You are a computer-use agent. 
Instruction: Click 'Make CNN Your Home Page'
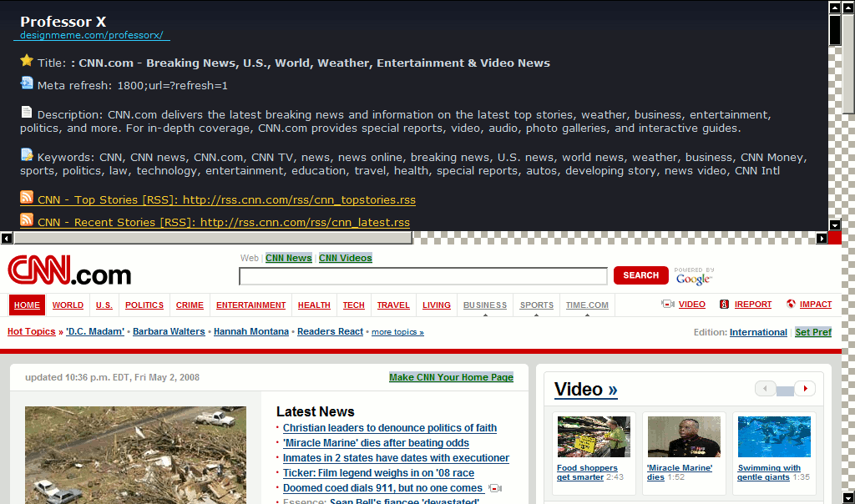[x=451, y=377]
